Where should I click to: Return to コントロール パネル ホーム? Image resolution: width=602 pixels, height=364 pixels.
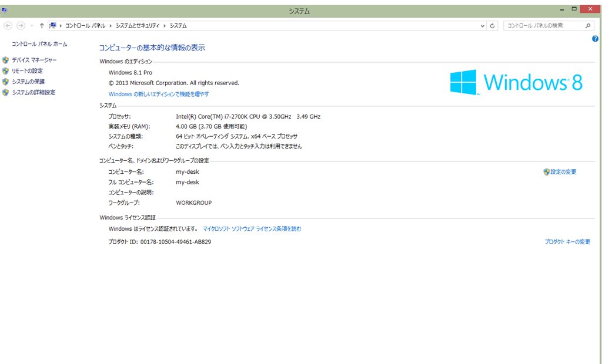(x=38, y=43)
